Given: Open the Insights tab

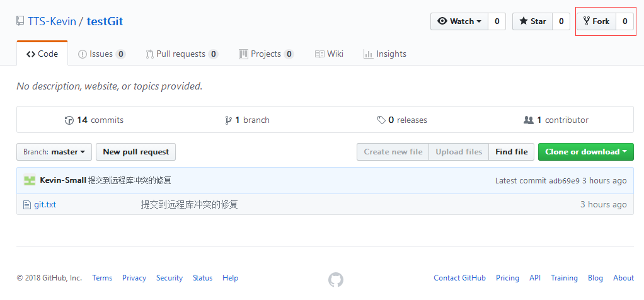Looking at the screenshot, I should point(385,54).
